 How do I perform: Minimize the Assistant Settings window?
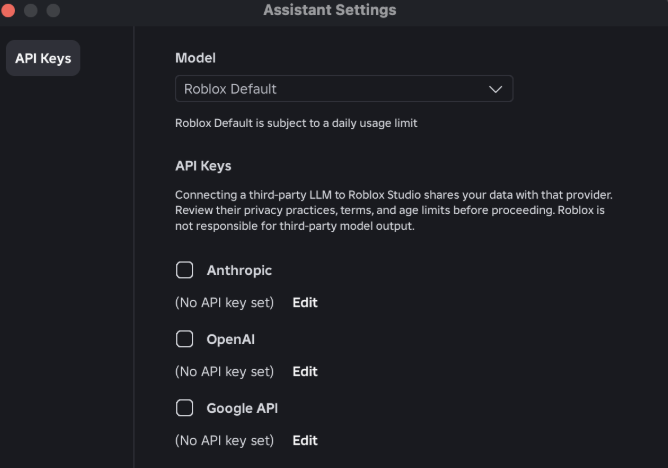[31, 10]
